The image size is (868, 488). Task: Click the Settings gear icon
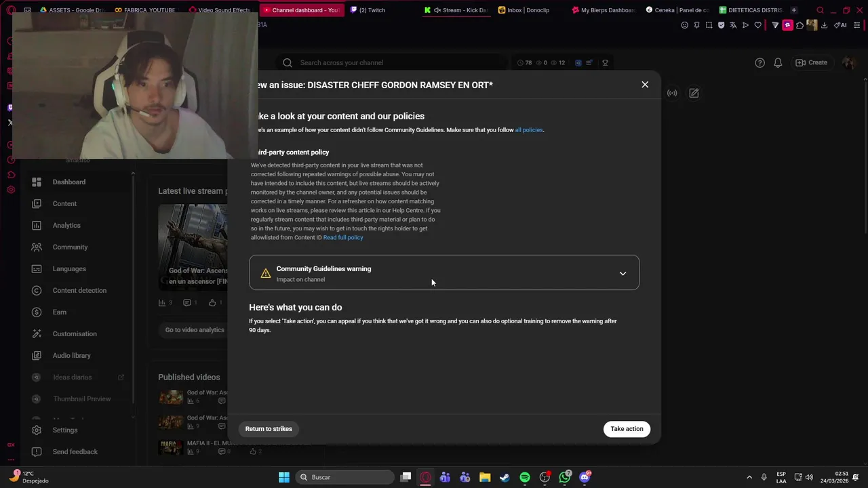(x=37, y=430)
